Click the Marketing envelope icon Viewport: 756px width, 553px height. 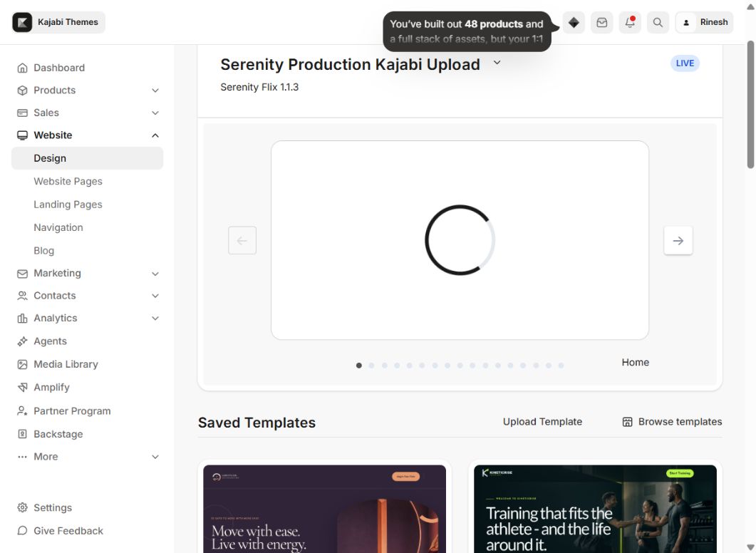point(22,274)
